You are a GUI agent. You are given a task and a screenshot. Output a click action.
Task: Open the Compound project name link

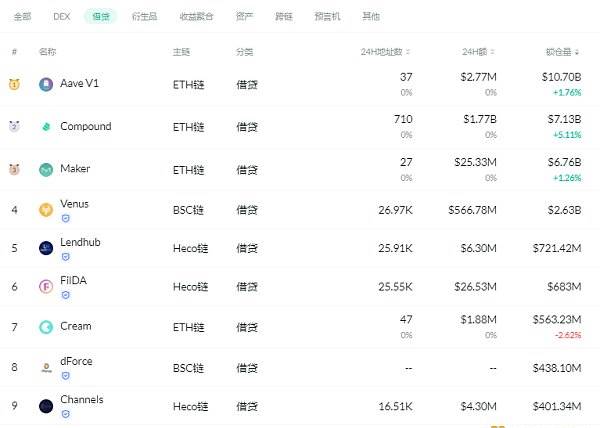coord(86,126)
